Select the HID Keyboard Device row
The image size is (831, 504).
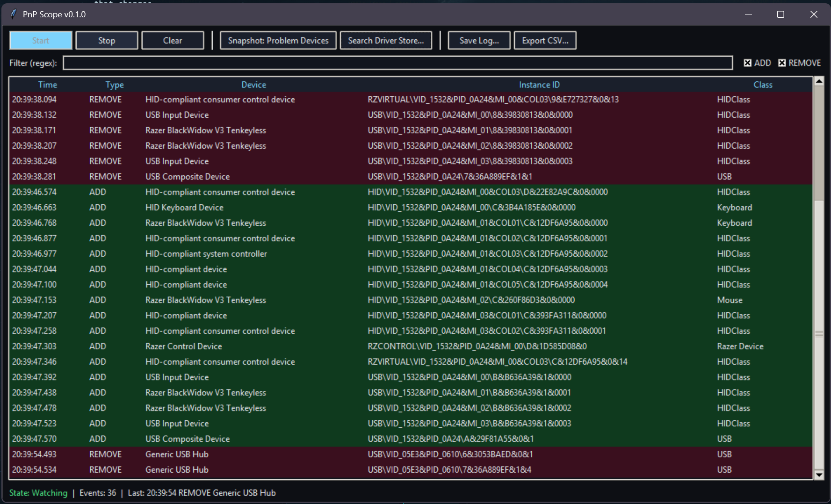pyautogui.click(x=411, y=207)
